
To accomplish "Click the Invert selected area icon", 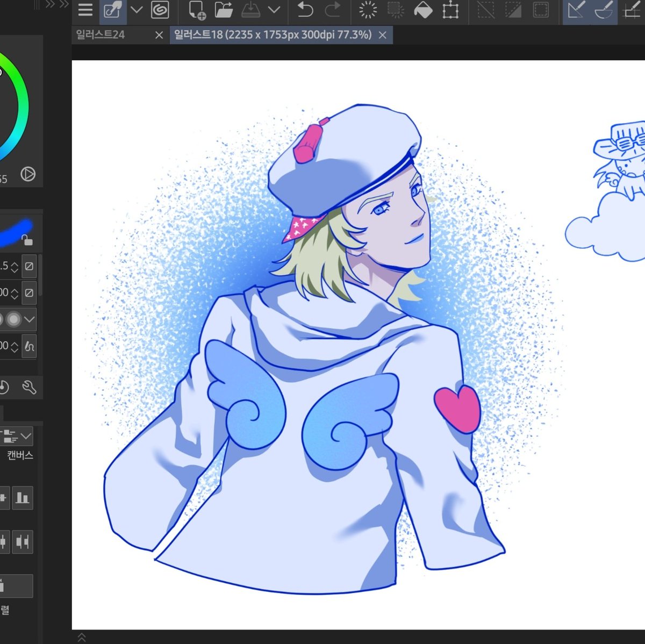I will pyautogui.click(x=513, y=10).
